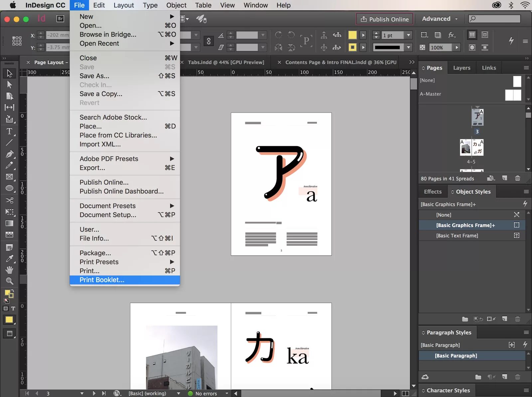
Task: Switch to the Layers panel tab
Action: pyautogui.click(x=462, y=68)
